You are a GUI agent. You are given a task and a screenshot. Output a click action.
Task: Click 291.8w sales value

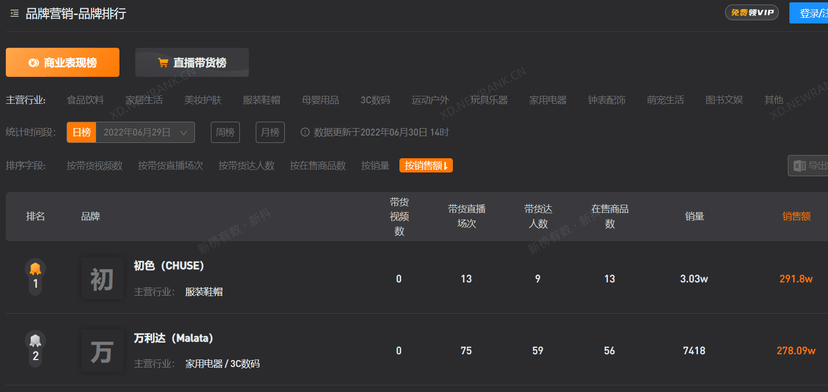[796, 279]
